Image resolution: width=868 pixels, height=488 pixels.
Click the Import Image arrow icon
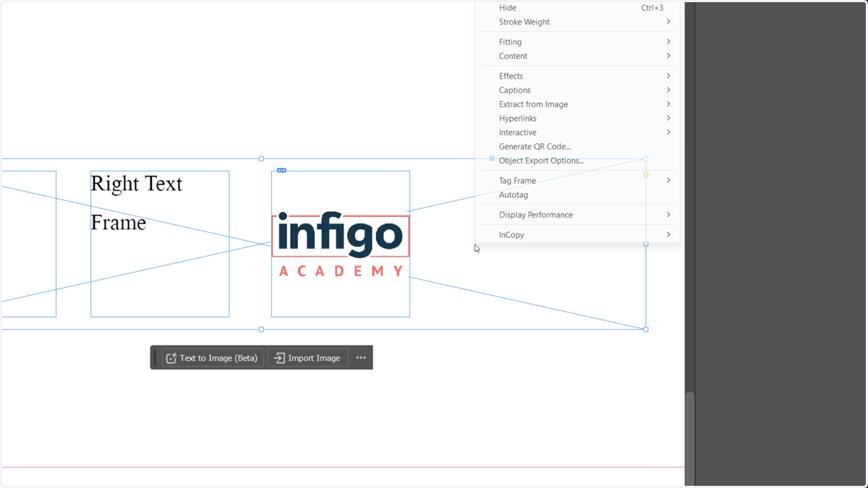[x=279, y=358]
